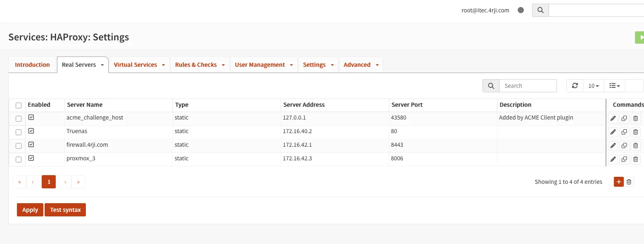Viewport: 644px width, 244px height.
Task: Focus the table Search input field
Action: point(528,86)
